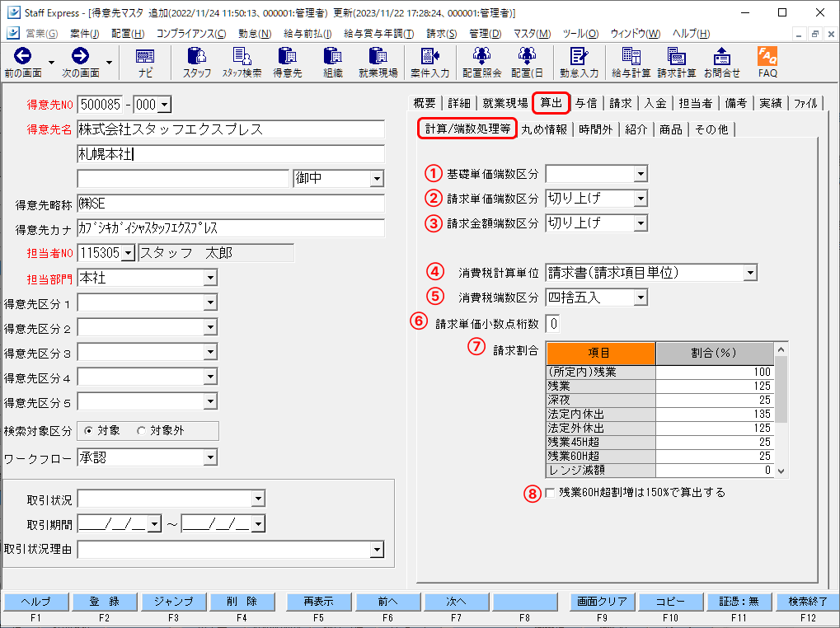The width and height of the screenshot is (840, 628).
Task: Open the 担当部門 本社 dropdown
Action: pyautogui.click(x=210, y=278)
